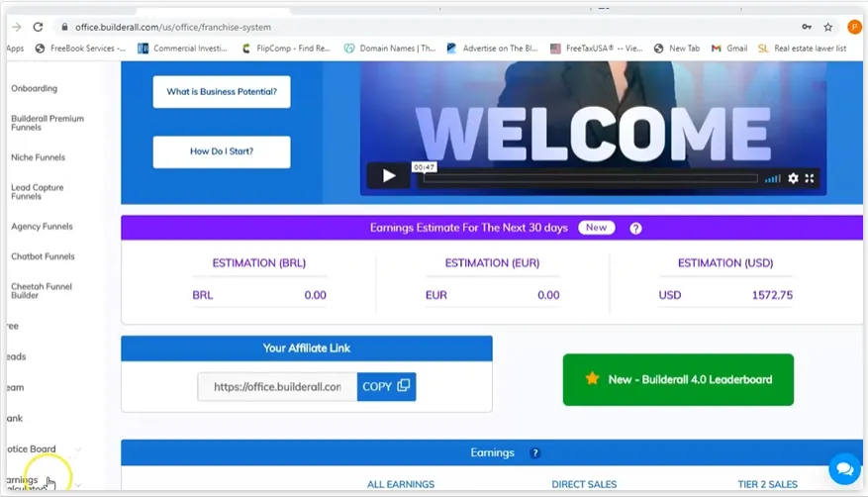The width and height of the screenshot is (868, 497).
Task: Open Gmail bookmark
Action: coord(729,49)
